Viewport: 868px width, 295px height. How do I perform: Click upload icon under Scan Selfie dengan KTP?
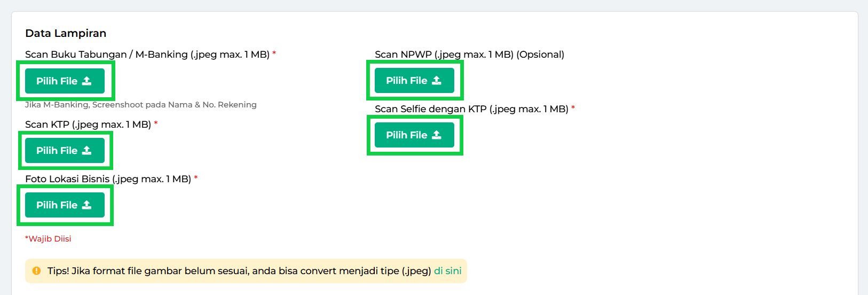point(437,135)
